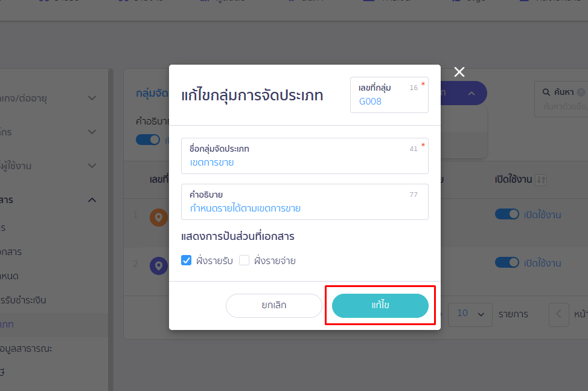
Task: Click the แก้ไข save button
Action: tap(380, 306)
